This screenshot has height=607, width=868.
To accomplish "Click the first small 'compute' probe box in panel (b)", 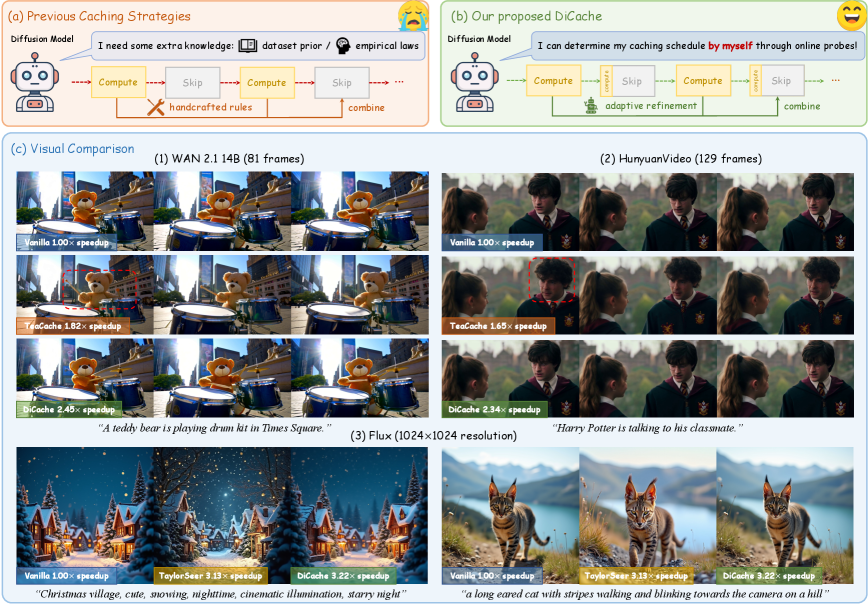I will coord(606,81).
